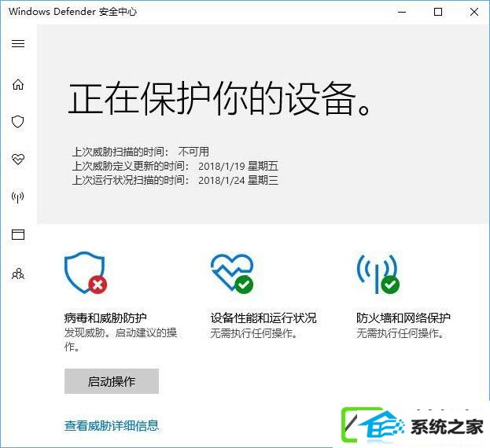Open app and browser control sidebar icon

pos(18,234)
